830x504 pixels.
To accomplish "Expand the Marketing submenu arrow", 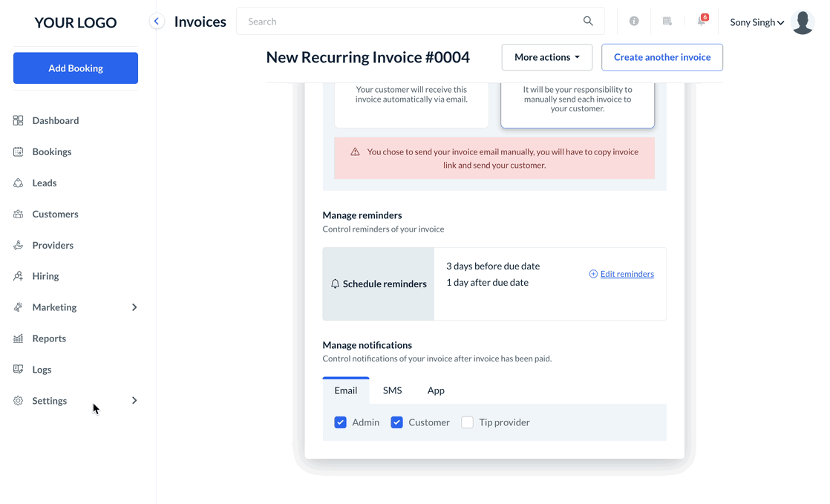I will pyautogui.click(x=134, y=307).
